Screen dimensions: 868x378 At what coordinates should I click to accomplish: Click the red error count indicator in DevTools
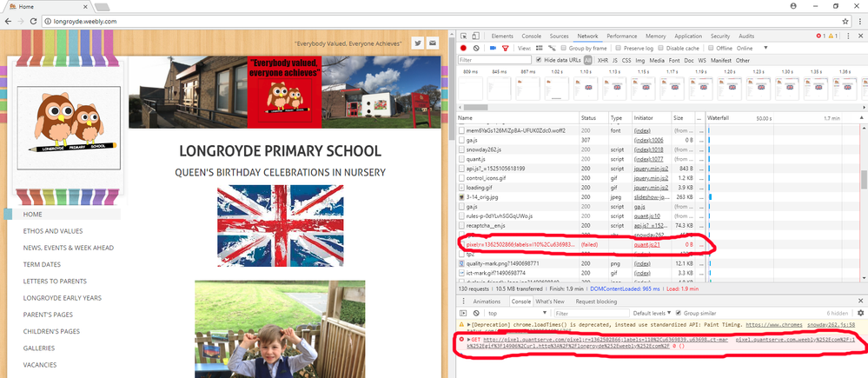(820, 36)
